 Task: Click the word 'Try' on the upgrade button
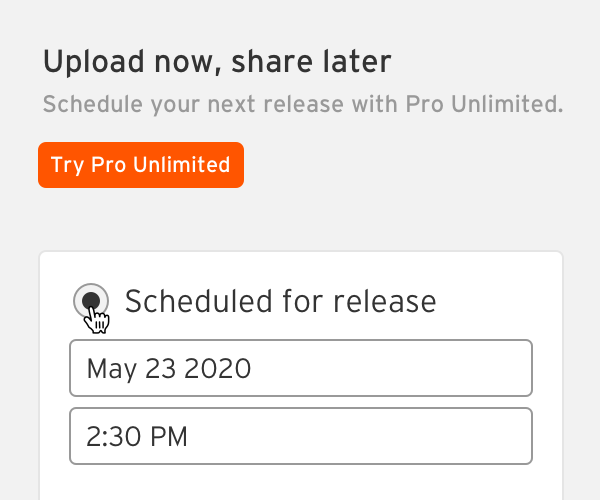[67, 165]
